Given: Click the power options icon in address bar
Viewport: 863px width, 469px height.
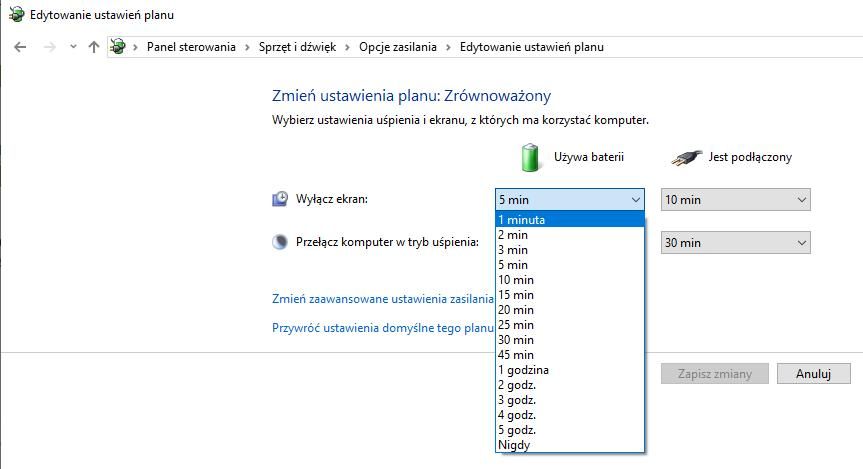Looking at the screenshot, I should click(117, 47).
